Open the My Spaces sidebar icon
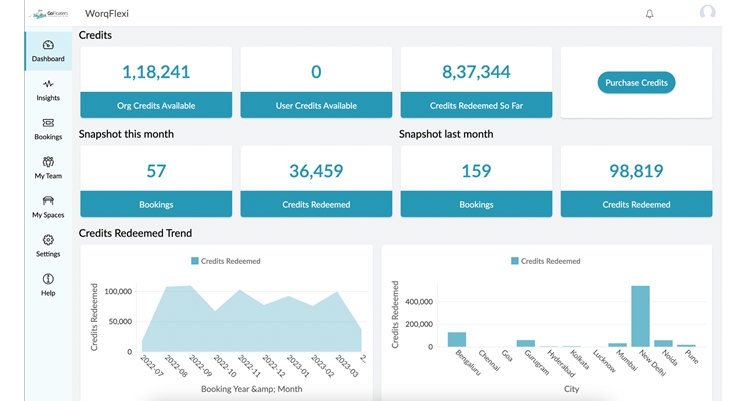753x401 pixels. pyautogui.click(x=48, y=201)
